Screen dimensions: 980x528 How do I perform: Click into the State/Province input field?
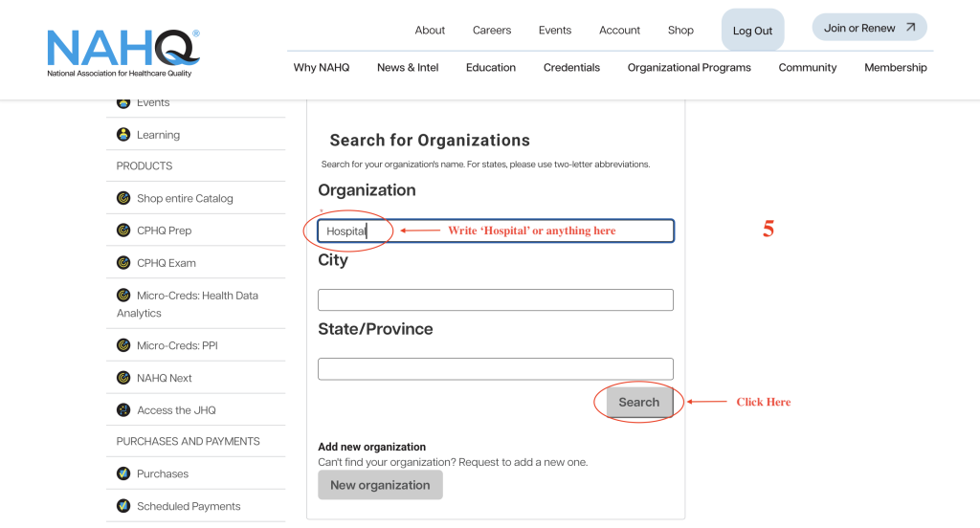[496, 368]
